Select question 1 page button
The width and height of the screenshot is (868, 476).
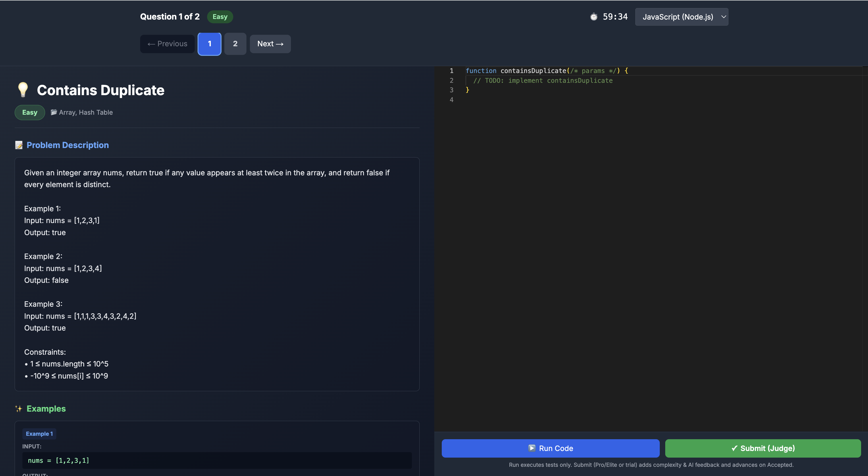click(209, 44)
